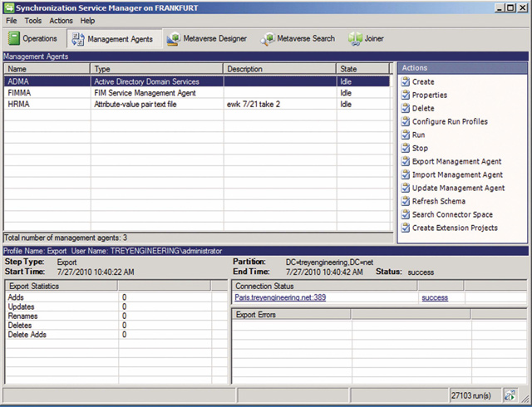This screenshot has height=407, width=532.
Task: Click the Stop action icon
Action: point(405,148)
